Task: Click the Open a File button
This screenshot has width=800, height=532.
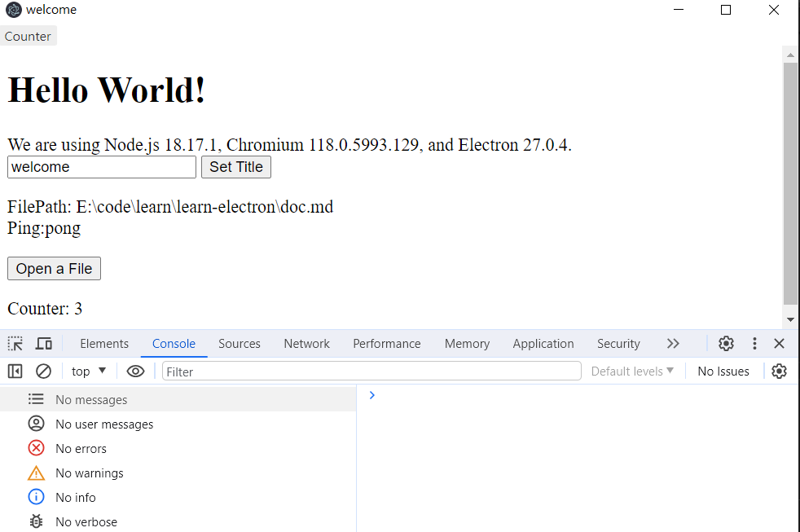Action: click(x=54, y=268)
